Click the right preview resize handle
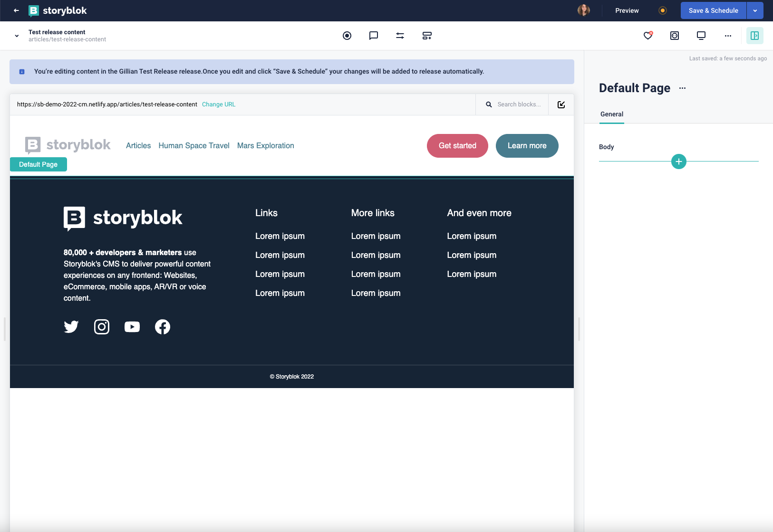Screen dimensions: 773x532 pyautogui.click(x=579, y=329)
